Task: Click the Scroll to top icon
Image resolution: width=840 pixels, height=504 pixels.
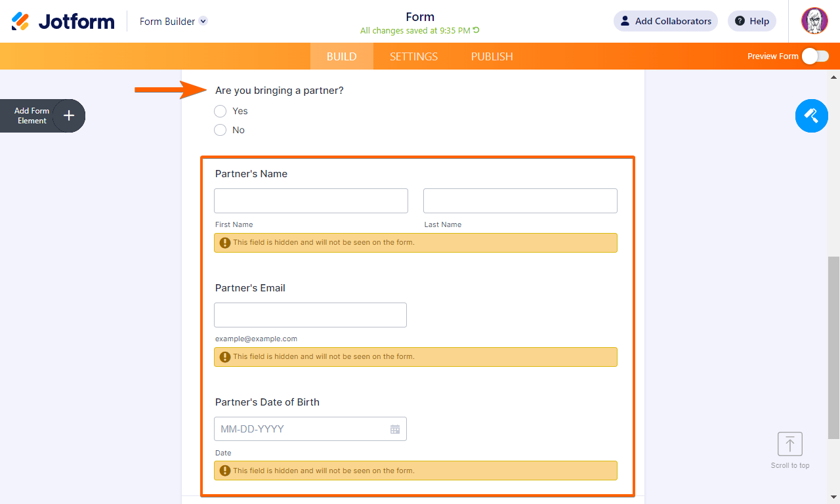Action: click(789, 444)
